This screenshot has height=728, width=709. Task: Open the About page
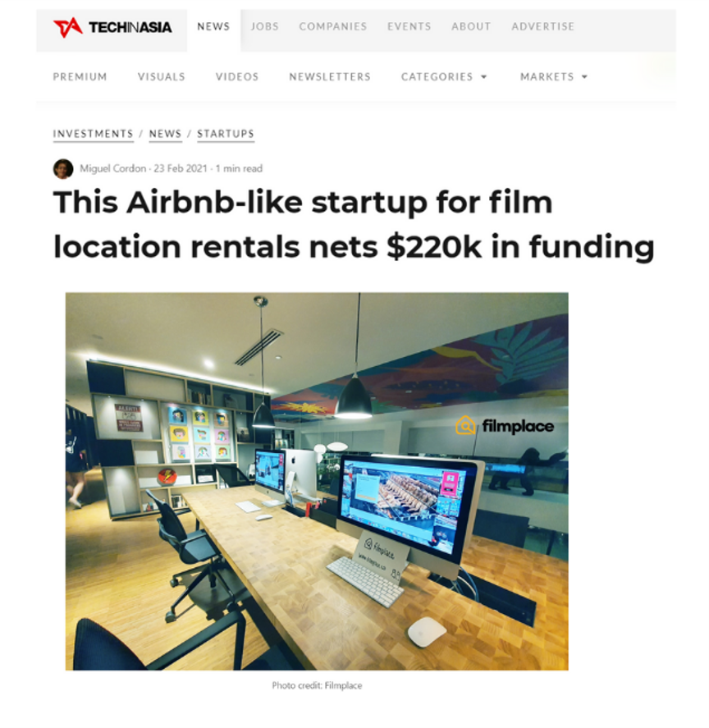click(471, 26)
